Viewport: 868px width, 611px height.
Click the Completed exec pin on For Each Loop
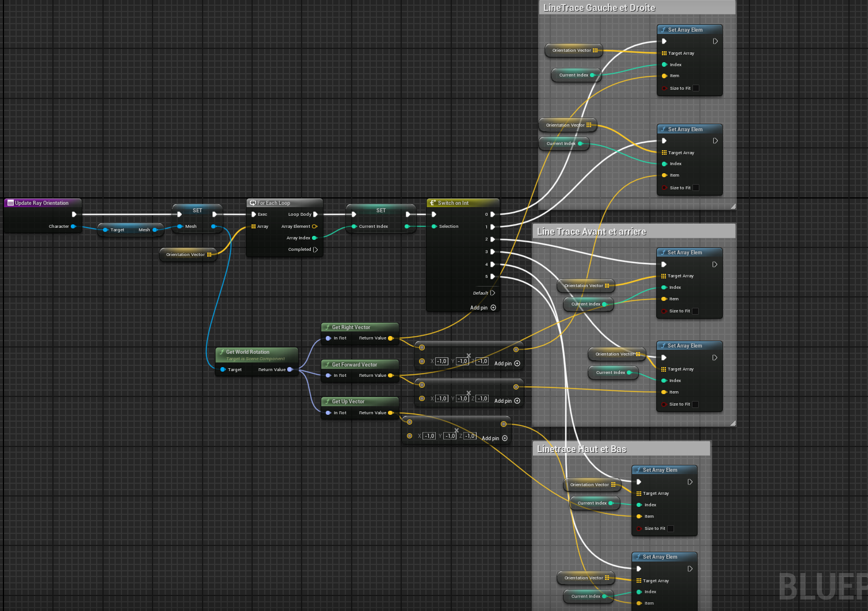(315, 250)
